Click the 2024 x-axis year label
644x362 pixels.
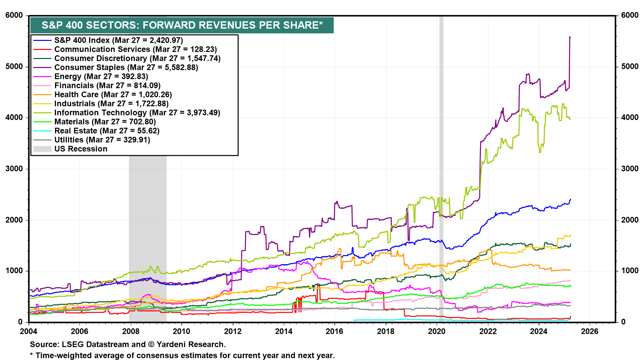538,331
